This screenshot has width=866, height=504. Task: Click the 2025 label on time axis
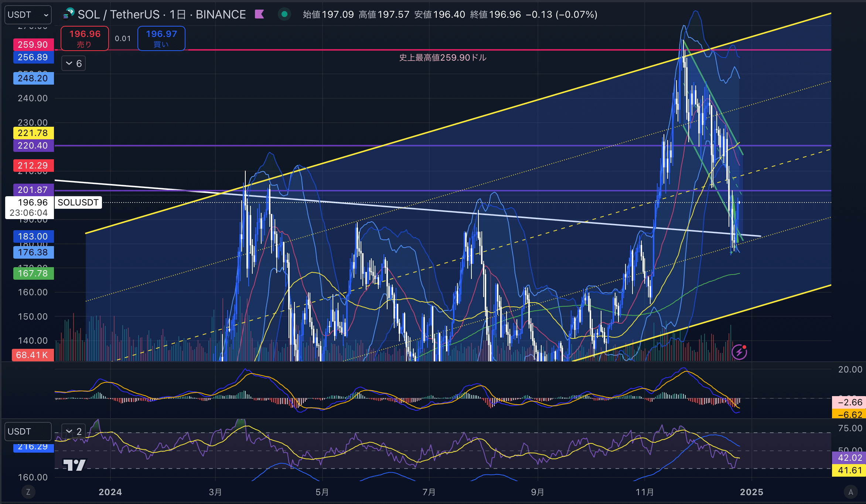click(752, 492)
